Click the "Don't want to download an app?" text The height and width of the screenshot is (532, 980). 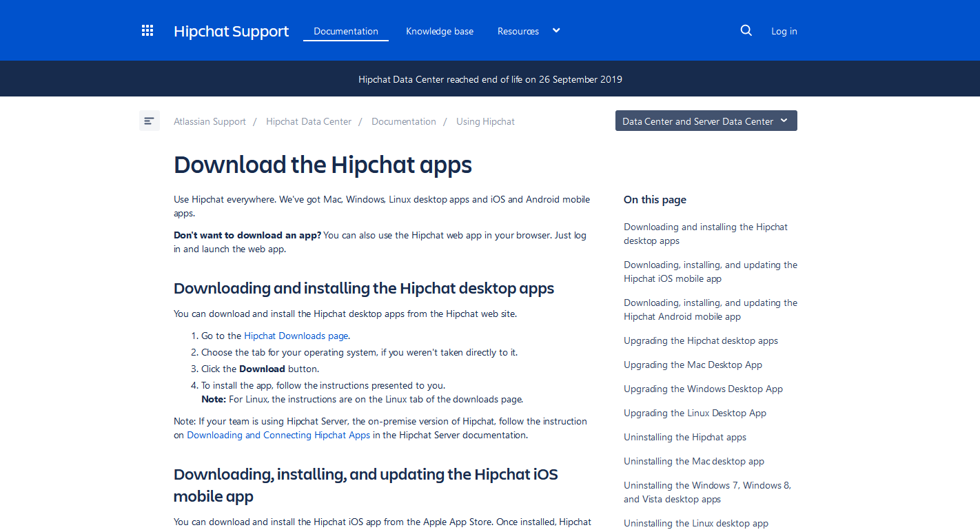[247, 235]
